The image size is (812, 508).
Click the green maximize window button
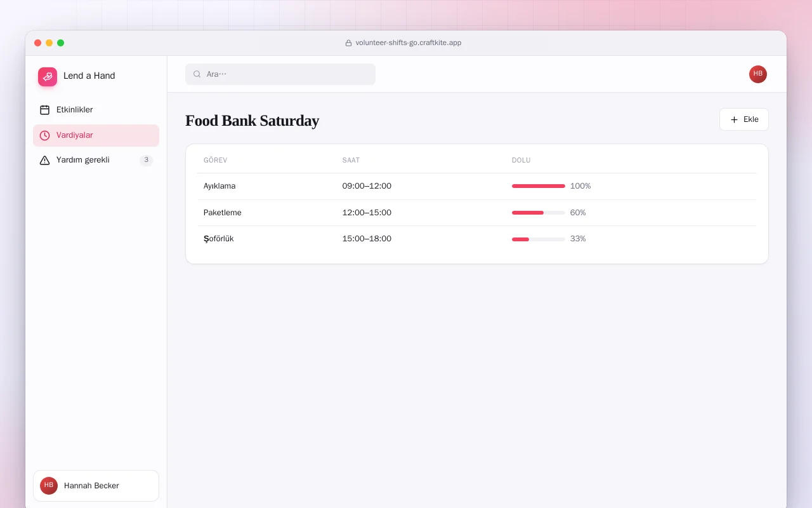tap(61, 43)
